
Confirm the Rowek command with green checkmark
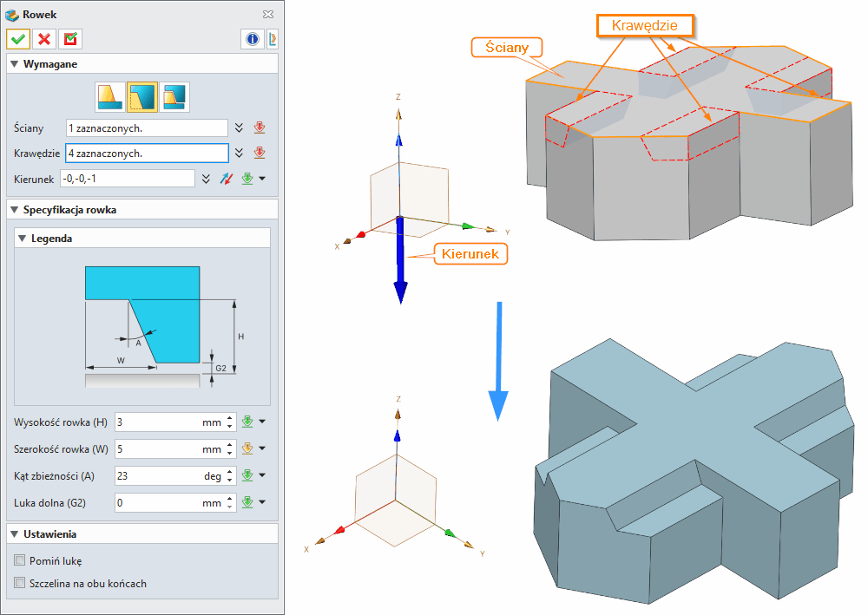(x=17, y=39)
